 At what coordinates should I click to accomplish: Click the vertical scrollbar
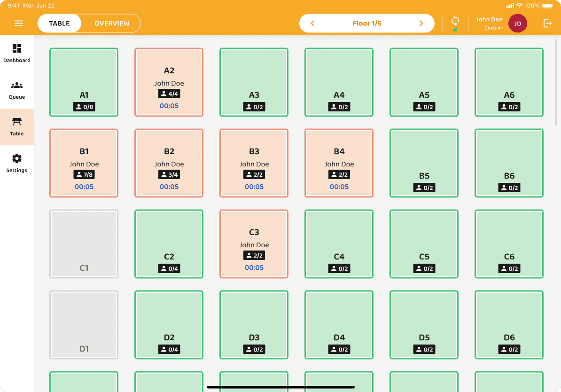(556, 82)
